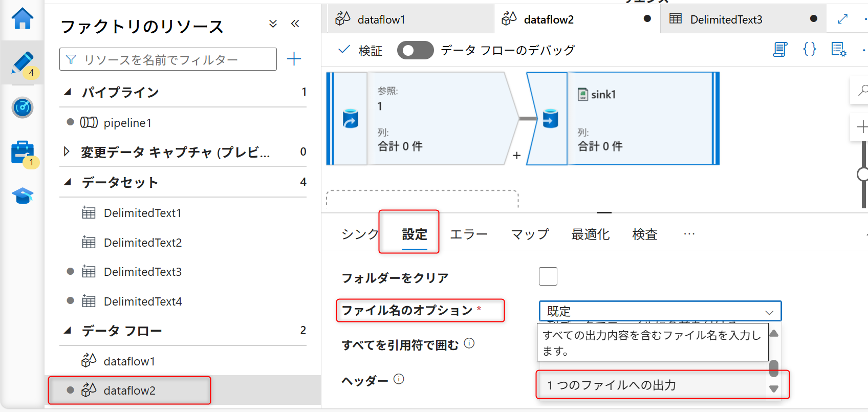Collapse the データセット section
This screenshot has height=412, width=868.
68,182
